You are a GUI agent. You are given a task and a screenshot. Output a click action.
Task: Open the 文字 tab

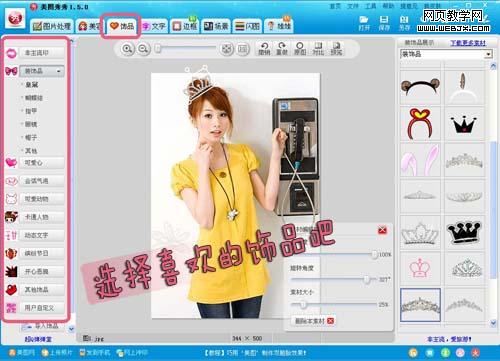(154, 26)
